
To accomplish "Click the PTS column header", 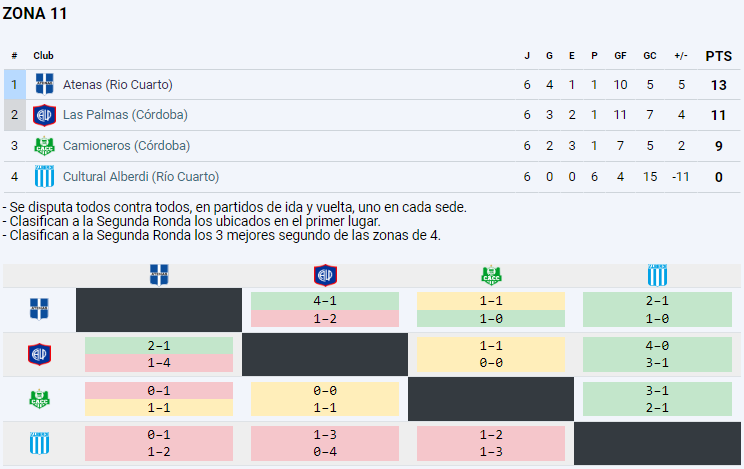I will 718,56.
